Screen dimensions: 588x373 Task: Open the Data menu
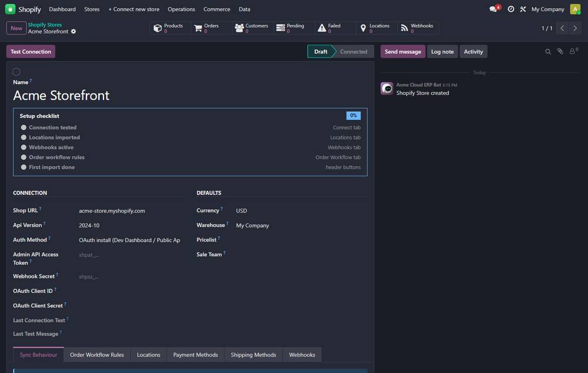click(245, 9)
